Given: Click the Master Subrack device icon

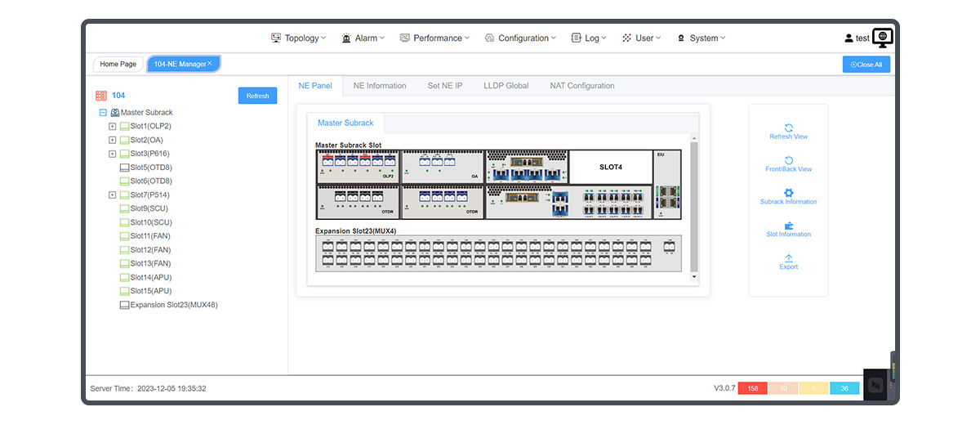Looking at the screenshot, I should pyautogui.click(x=115, y=113).
